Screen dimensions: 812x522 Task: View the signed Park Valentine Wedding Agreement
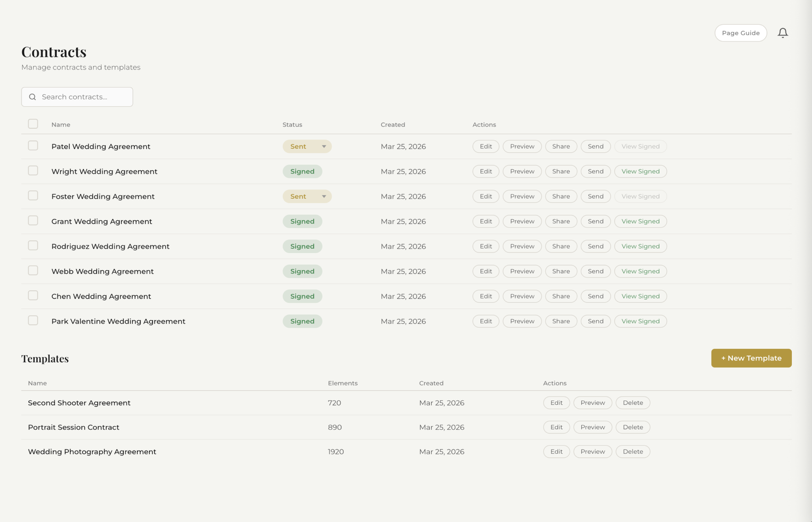coord(640,321)
